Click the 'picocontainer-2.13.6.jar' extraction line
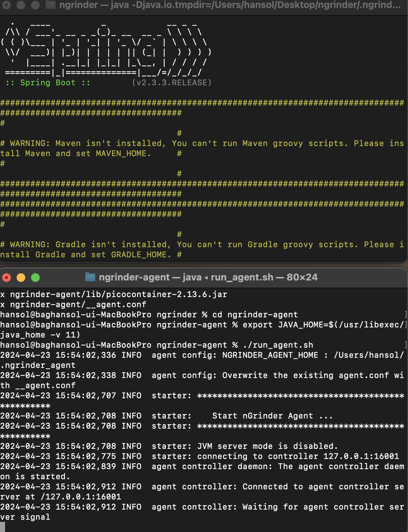Viewport: 408px width, 532px height. (x=114, y=295)
